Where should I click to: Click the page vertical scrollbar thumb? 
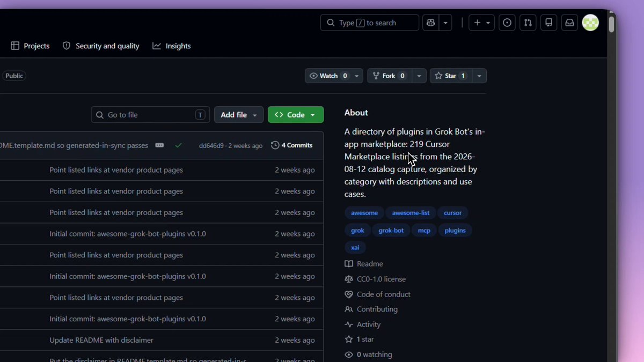point(611,24)
